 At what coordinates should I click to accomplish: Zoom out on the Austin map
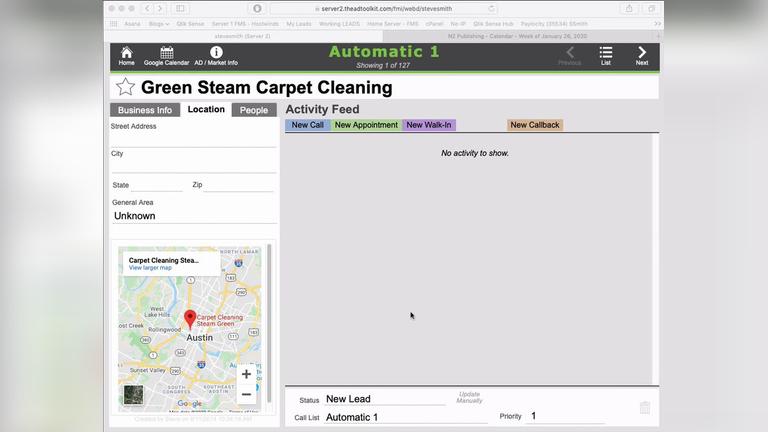(x=246, y=394)
